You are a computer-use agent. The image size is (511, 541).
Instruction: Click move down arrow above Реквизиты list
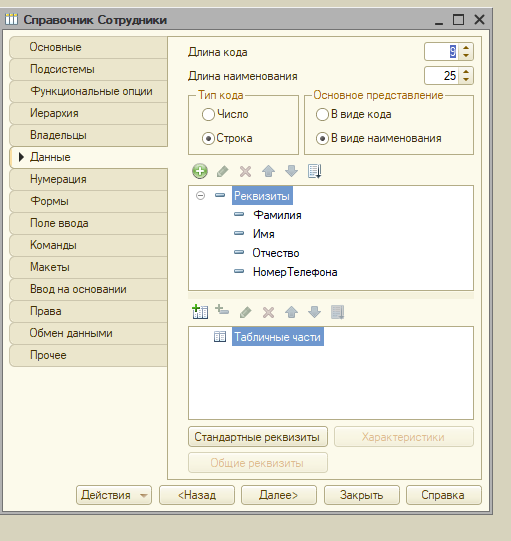point(292,171)
